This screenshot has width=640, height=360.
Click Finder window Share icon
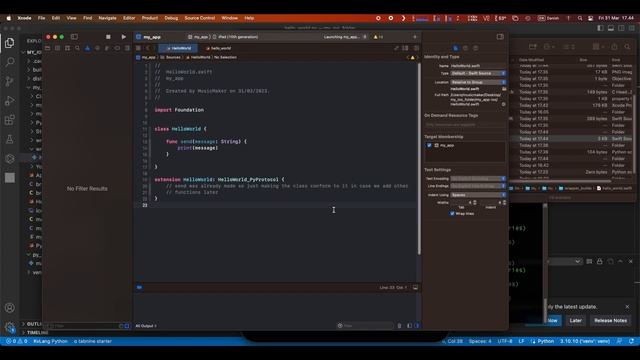coord(614,47)
